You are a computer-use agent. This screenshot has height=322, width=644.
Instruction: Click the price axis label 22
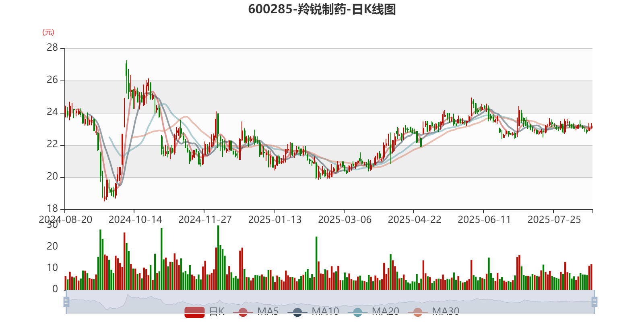point(52,144)
